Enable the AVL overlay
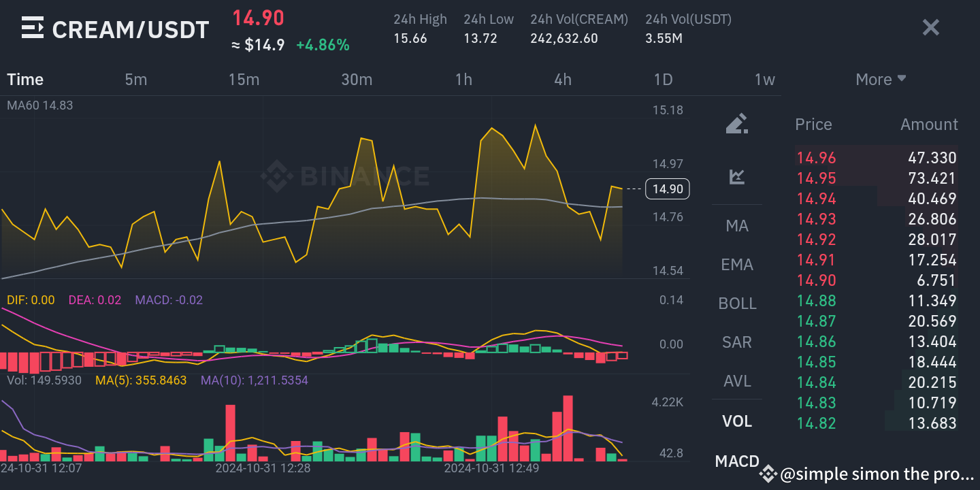Image resolution: width=980 pixels, height=490 pixels. 737,381
